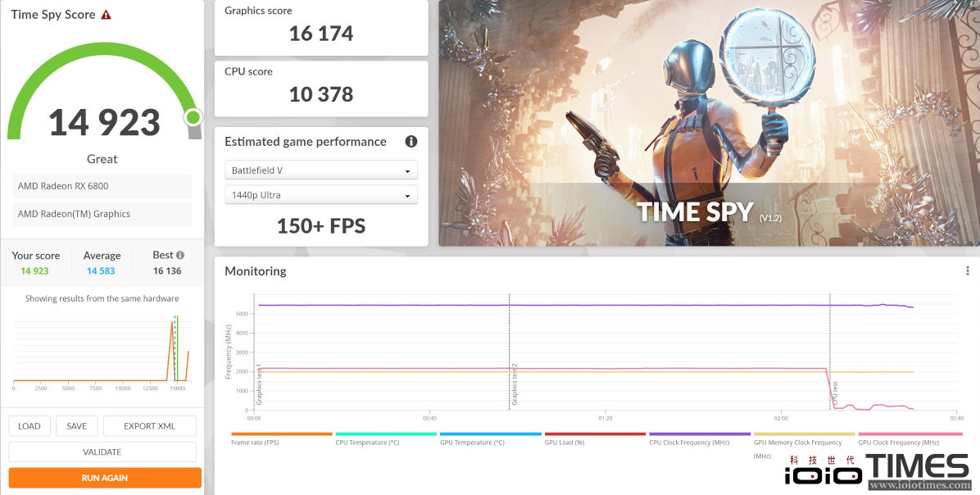This screenshot has width=980, height=495.
Task: Click the SAVE button
Action: point(77,426)
